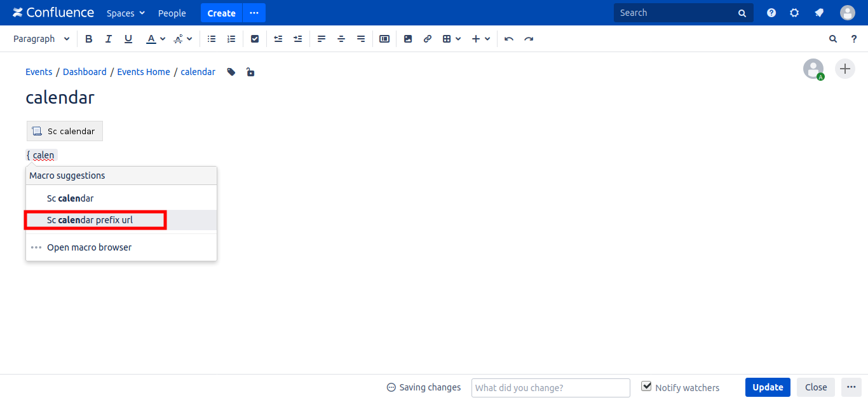Screen dimensions: 868x400
Task: Insert a task list checkbox
Action: (x=255, y=39)
